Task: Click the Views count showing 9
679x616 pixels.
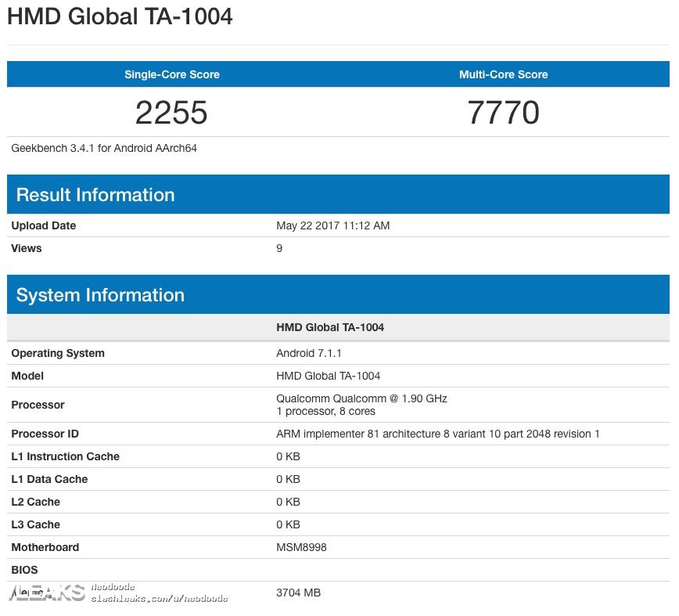Action: [279, 248]
